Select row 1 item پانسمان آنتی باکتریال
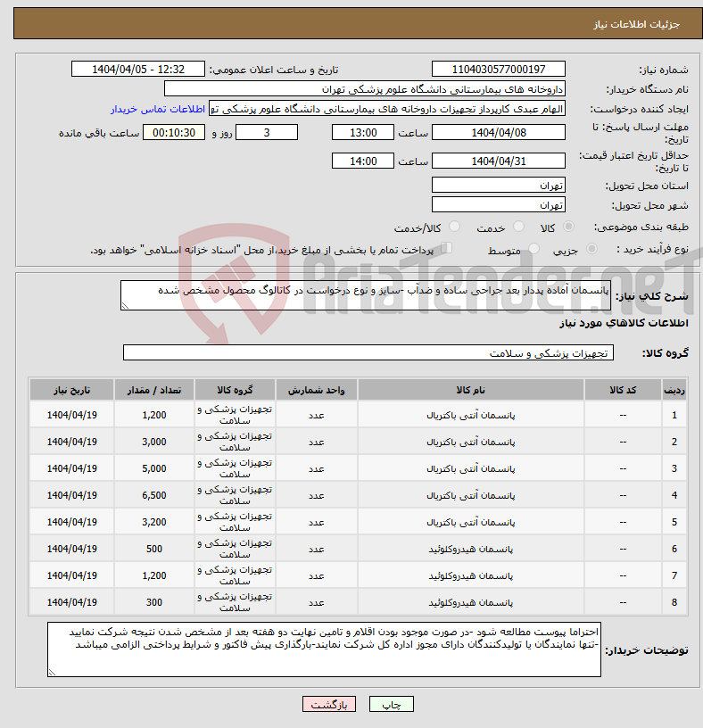The height and width of the screenshot is (728, 703). coord(470,415)
